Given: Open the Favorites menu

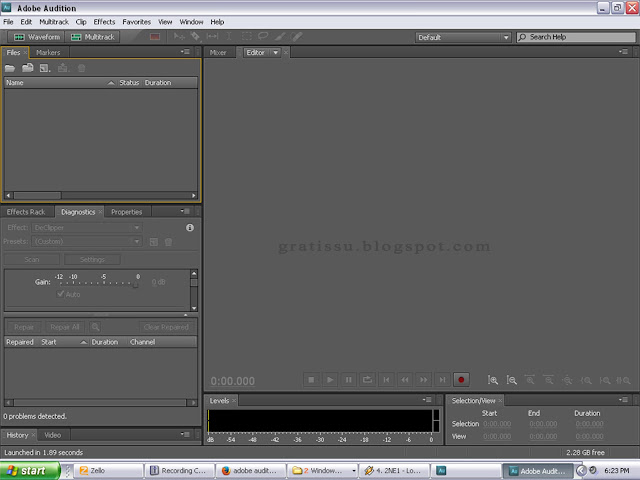Looking at the screenshot, I should 137,22.
